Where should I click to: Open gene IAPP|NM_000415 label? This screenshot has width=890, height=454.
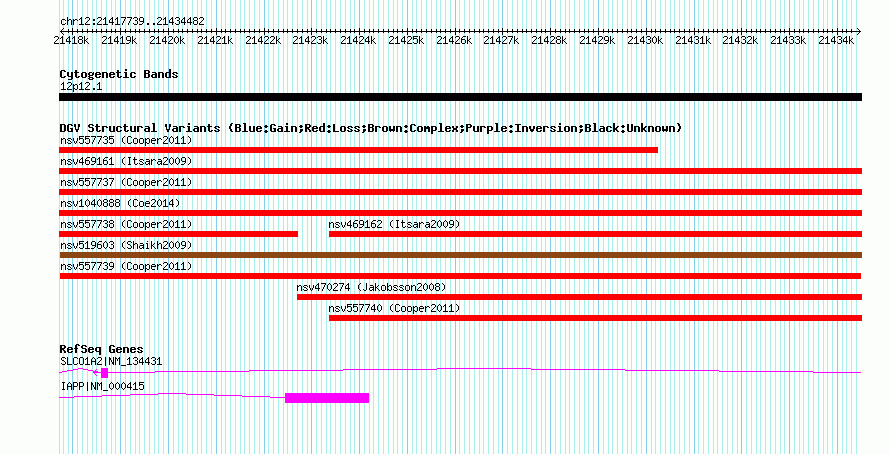click(x=102, y=387)
